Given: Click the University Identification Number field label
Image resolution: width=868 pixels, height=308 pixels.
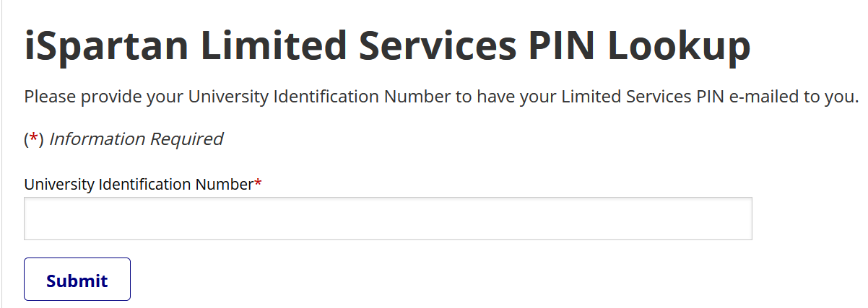Looking at the screenshot, I should 139,185.
